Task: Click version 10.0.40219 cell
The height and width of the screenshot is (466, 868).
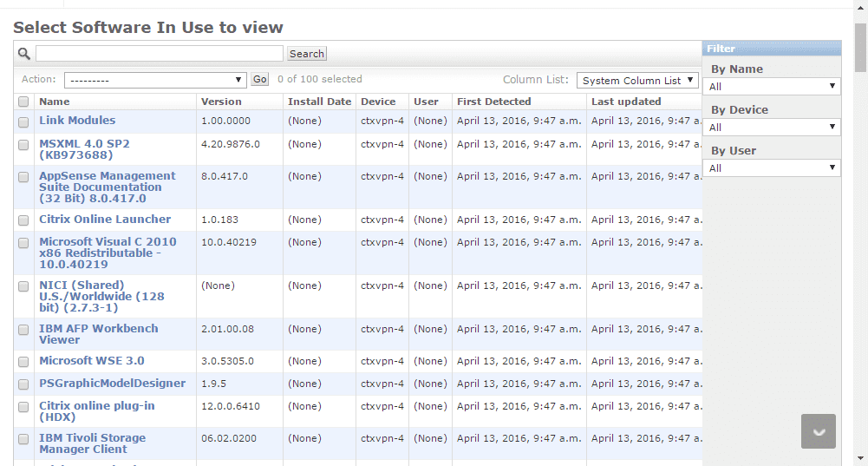Action: [x=229, y=242]
